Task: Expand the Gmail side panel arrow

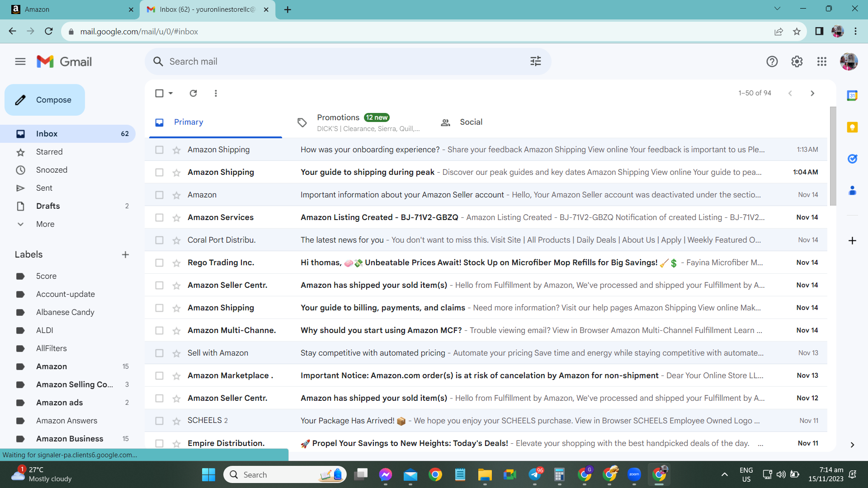Action: pyautogui.click(x=852, y=445)
